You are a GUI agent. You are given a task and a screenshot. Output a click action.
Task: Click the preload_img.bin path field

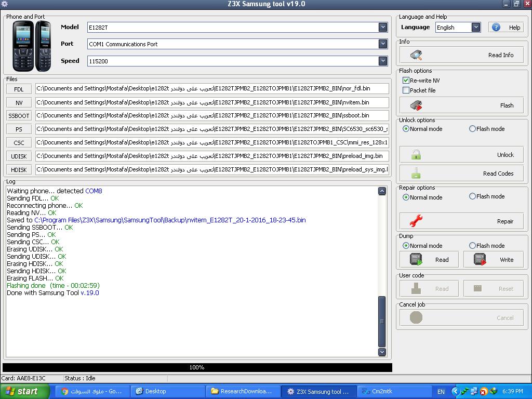pyautogui.click(x=212, y=156)
